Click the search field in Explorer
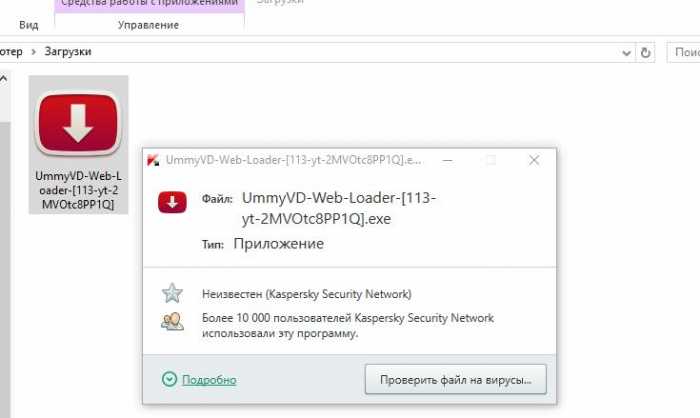Viewport: 700px width, 418px height. coord(683,53)
